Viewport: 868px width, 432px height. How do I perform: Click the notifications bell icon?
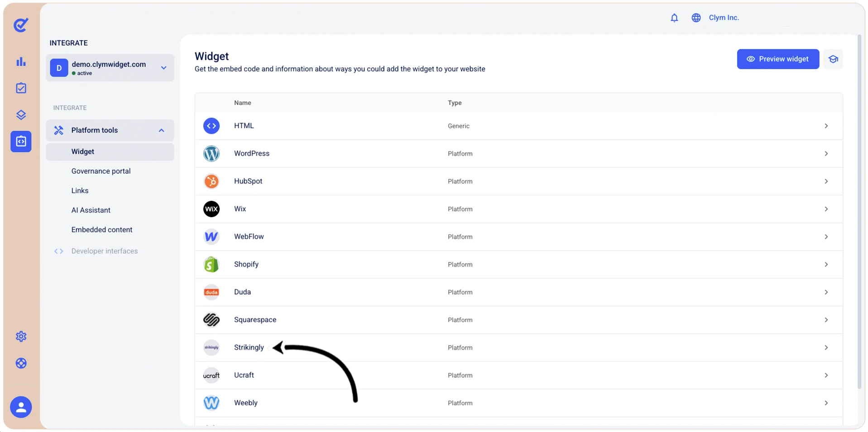pyautogui.click(x=674, y=18)
